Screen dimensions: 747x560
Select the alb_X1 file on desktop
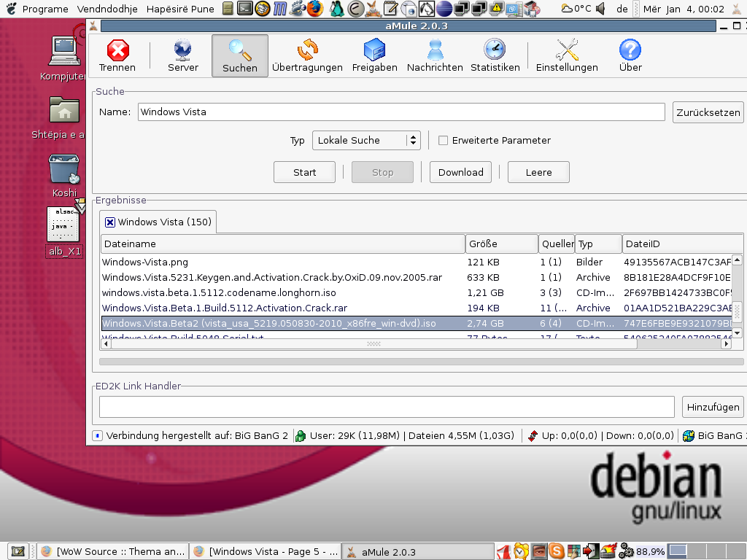(64, 232)
